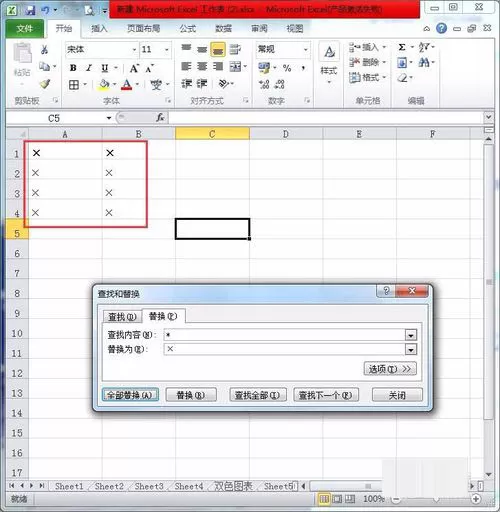Click the AutoSum sigma icon

[x=402, y=47]
